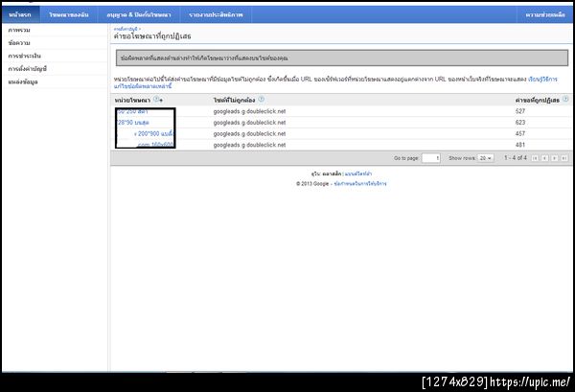Viewport: 575px width, 392px height.
Task: Open help icon beside ไซต์ที่ไม่ถูกต้อง column header
Action: 261,99
